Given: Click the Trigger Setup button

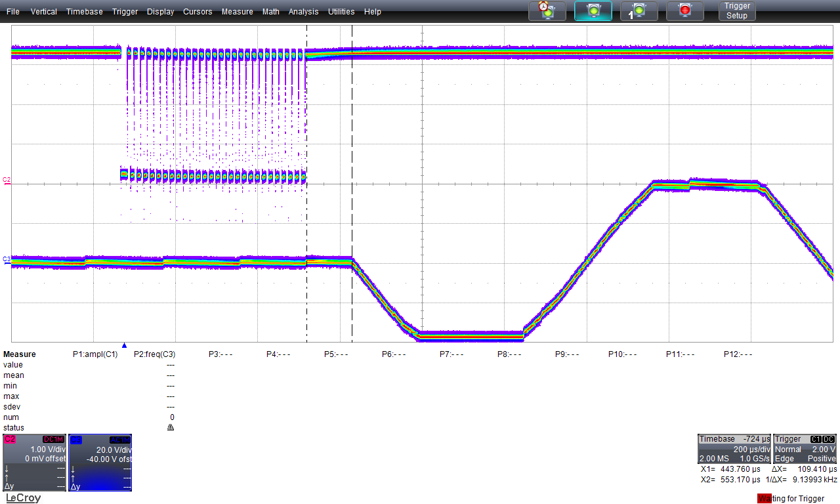Looking at the screenshot, I should pyautogui.click(x=737, y=10).
